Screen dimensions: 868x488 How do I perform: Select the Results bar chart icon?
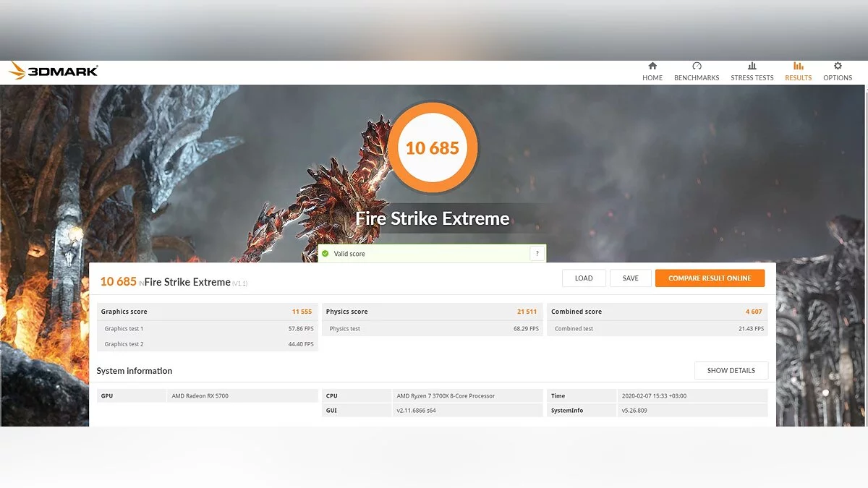[x=798, y=66]
